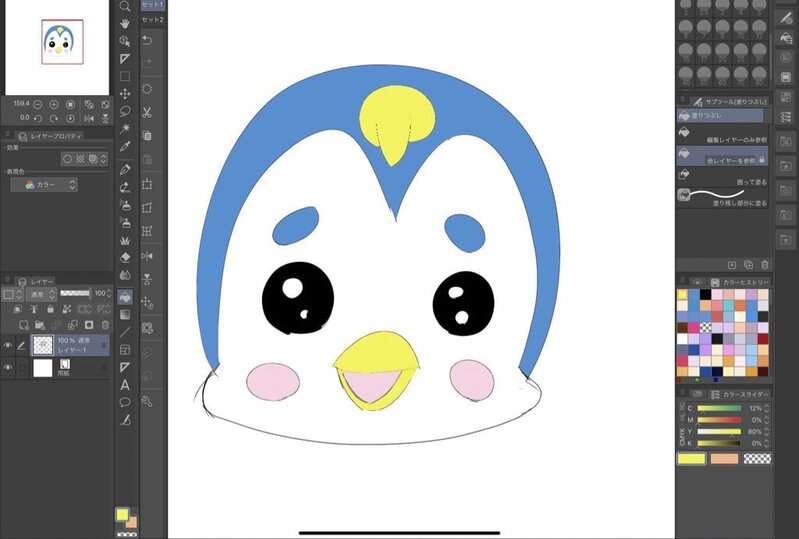Hide レイヤー1 with its eye icon
Screen dimensions: 799x539
click(x=8, y=345)
